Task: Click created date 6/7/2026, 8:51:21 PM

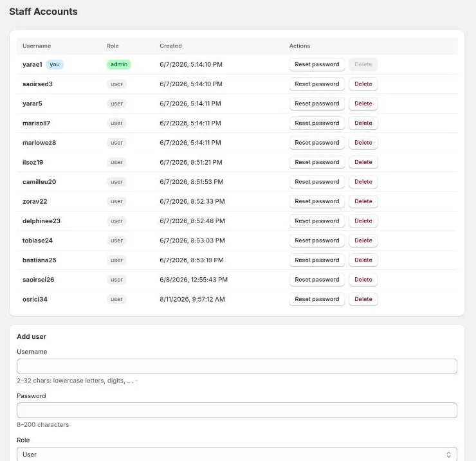Action: [x=191, y=163]
